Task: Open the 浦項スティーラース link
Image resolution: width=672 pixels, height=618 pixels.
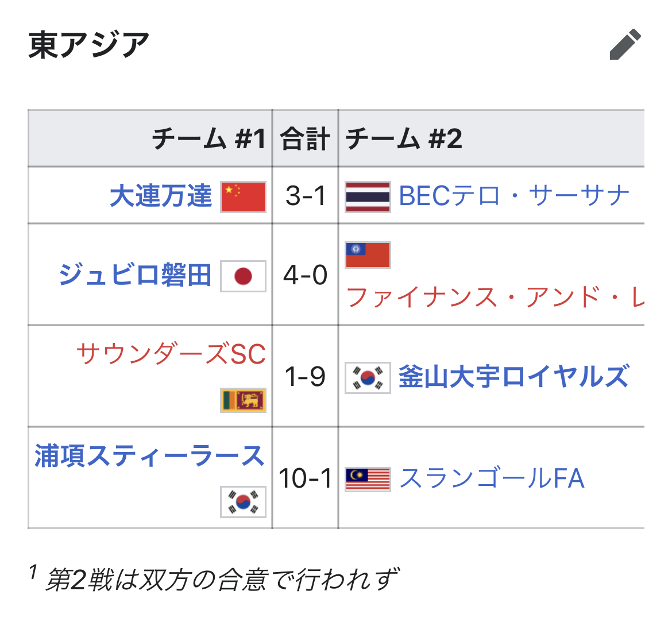Action: tap(149, 455)
